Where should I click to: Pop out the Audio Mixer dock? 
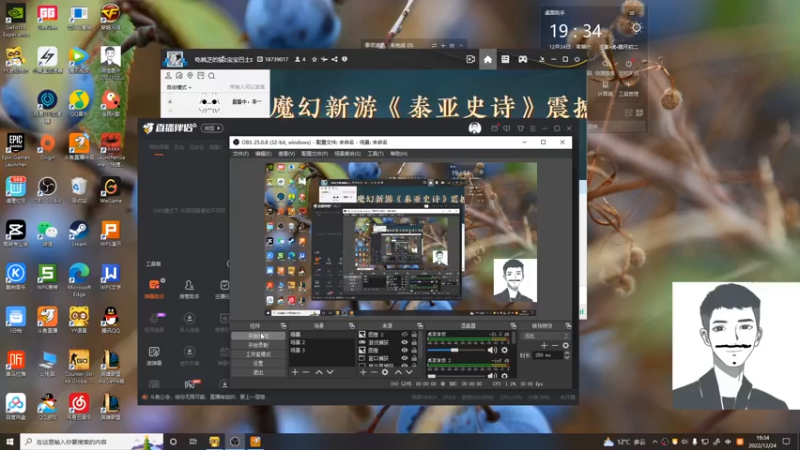pos(513,326)
